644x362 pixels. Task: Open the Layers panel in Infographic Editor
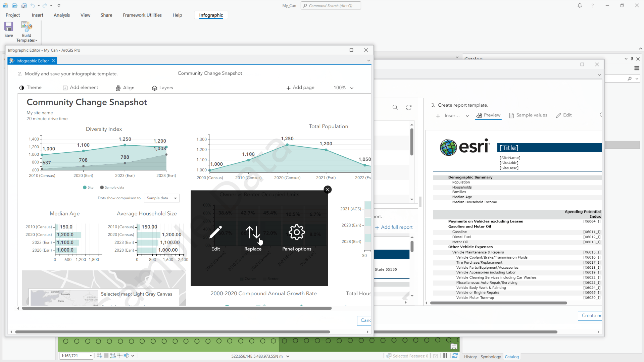[x=162, y=88]
